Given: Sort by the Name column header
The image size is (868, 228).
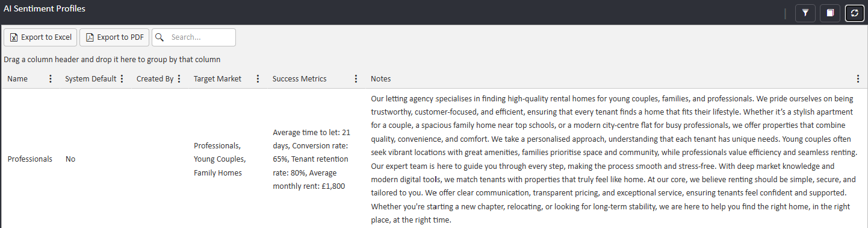Looking at the screenshot, I should (x=17, y=79).
